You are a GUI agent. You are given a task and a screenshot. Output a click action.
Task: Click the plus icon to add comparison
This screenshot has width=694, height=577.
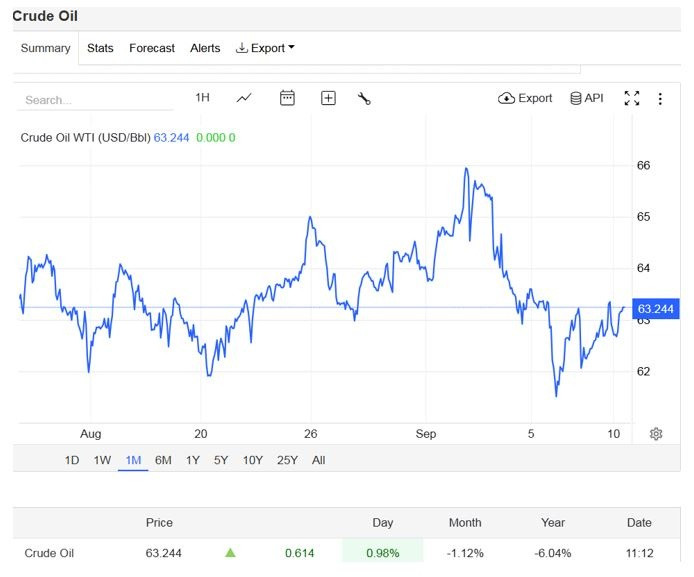pyautogui.click(x=328, y=98)
